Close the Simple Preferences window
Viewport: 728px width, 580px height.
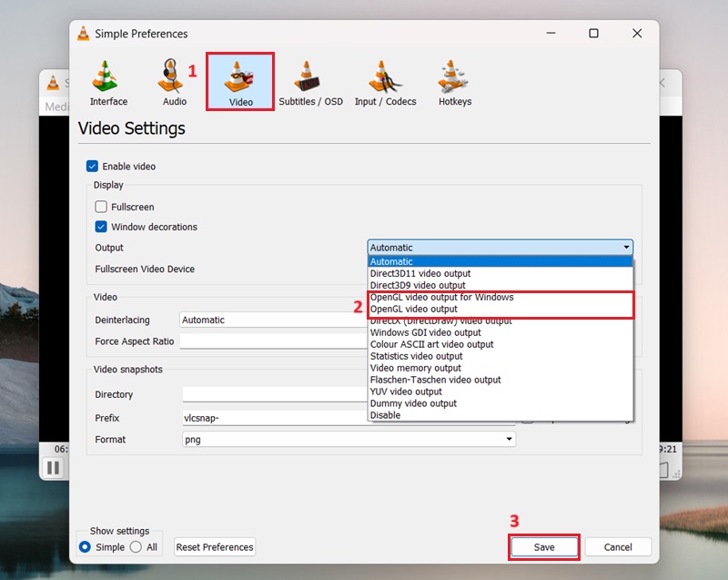pyautogui.click(x=637, y=34)
